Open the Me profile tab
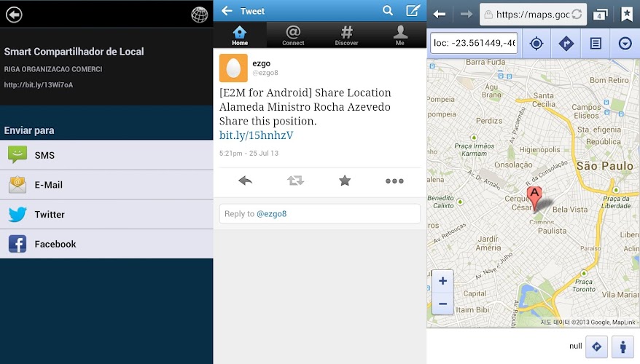Image resolution: width=640 pixels, height=364 pixels. coord(399,35)
